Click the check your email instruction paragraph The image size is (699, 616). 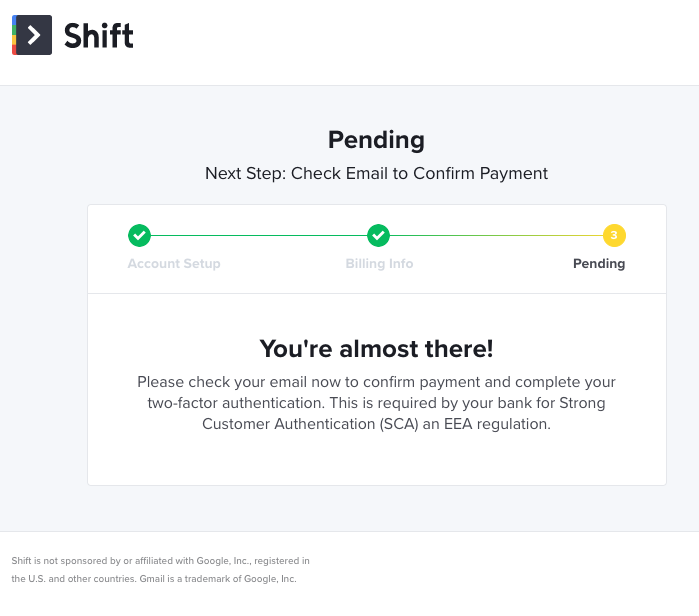tap(376, 383)
